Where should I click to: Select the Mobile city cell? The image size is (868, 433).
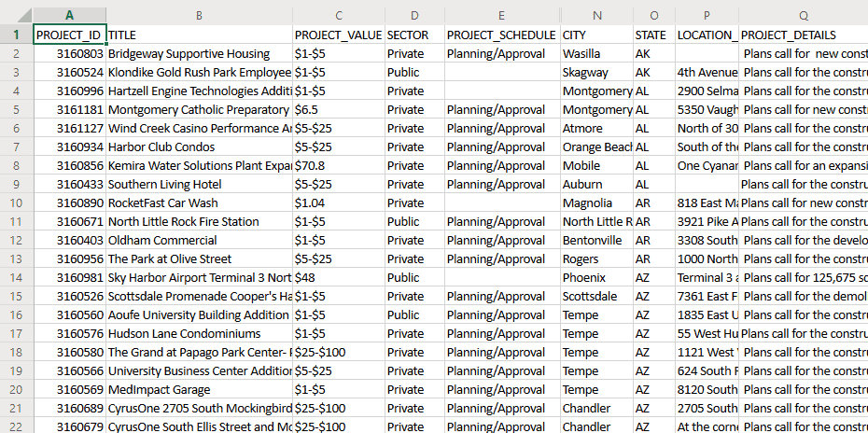[596, 165]
